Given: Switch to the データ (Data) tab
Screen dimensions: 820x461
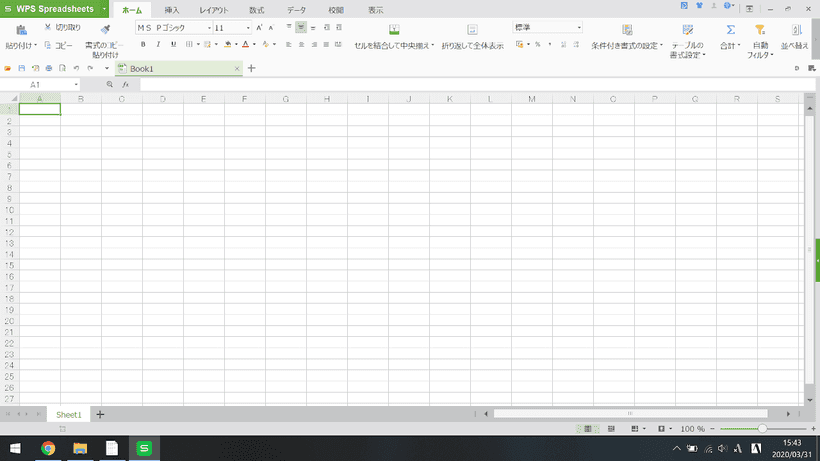Looking at the screenshot, I should pyautogui.click(x=296, y=10).
